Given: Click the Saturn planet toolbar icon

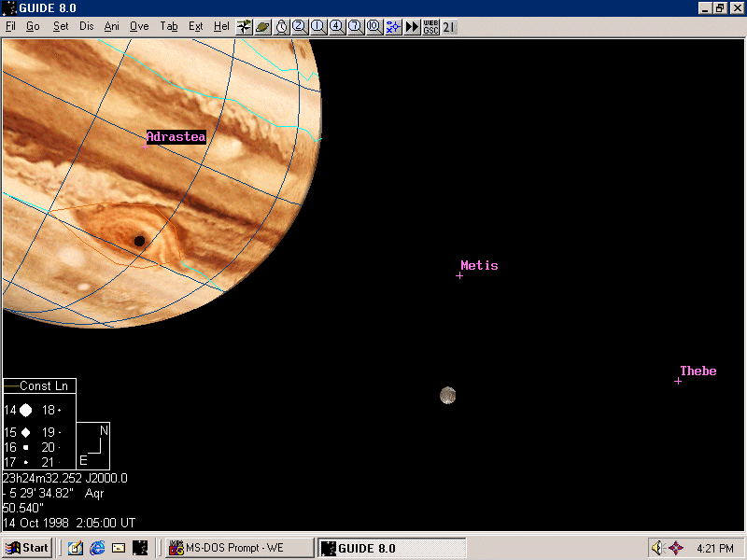Looking at the screenshot, I should [262, 27].
